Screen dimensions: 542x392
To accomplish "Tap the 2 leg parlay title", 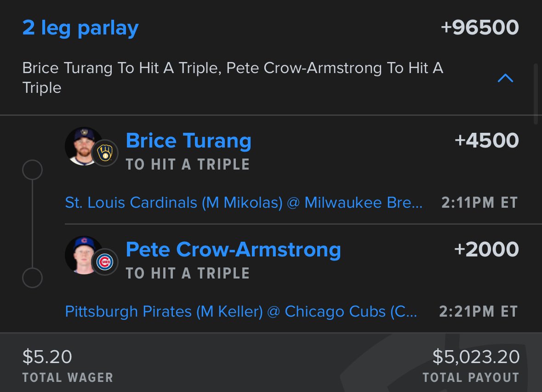I will click(80, 28).
